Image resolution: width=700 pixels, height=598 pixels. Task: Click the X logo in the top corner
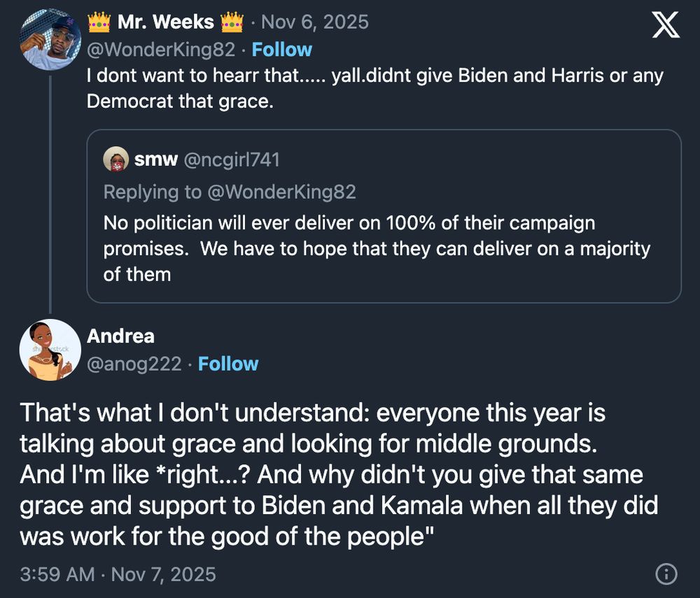pos(665,23)
